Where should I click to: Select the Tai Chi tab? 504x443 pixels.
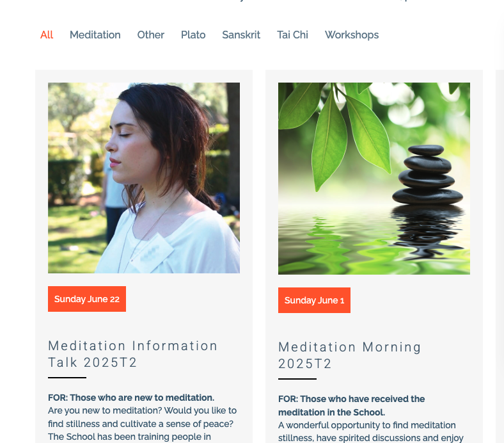point(292,35)
